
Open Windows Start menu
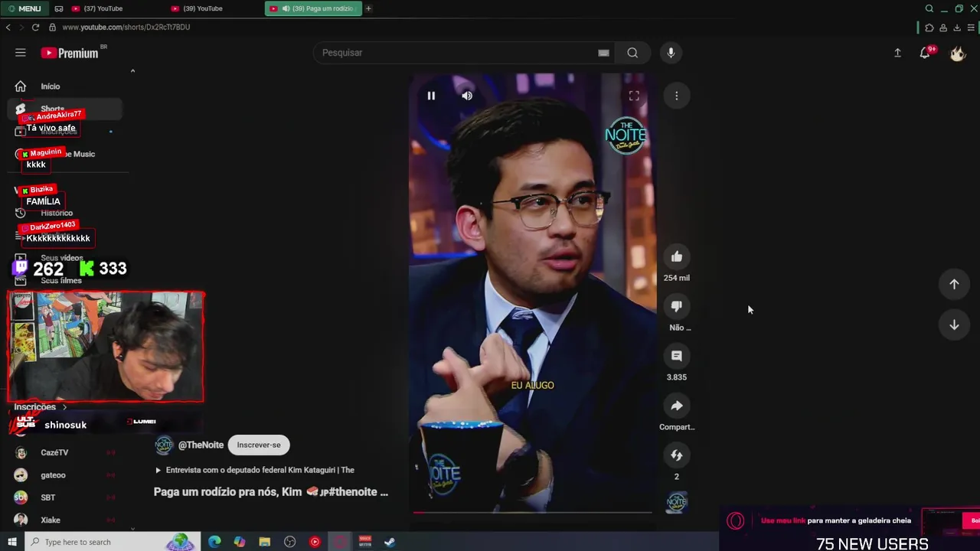[11, 542]
